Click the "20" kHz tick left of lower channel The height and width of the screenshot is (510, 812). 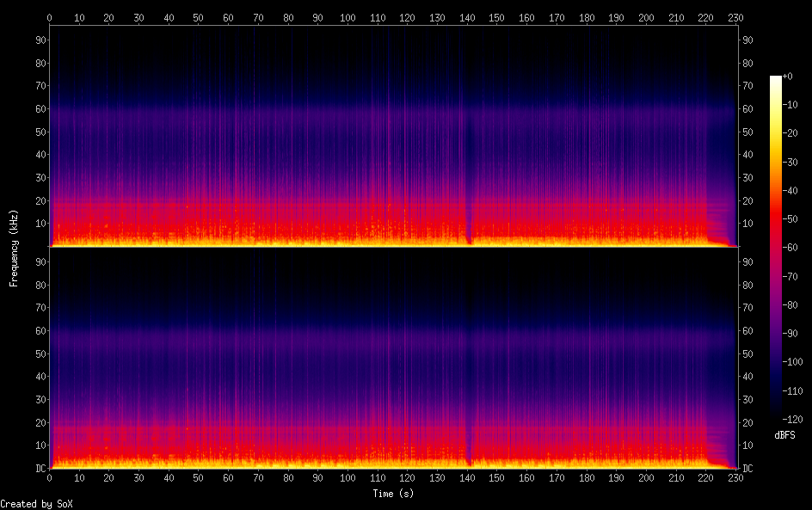pyautogui.click(x=41, y=422)
